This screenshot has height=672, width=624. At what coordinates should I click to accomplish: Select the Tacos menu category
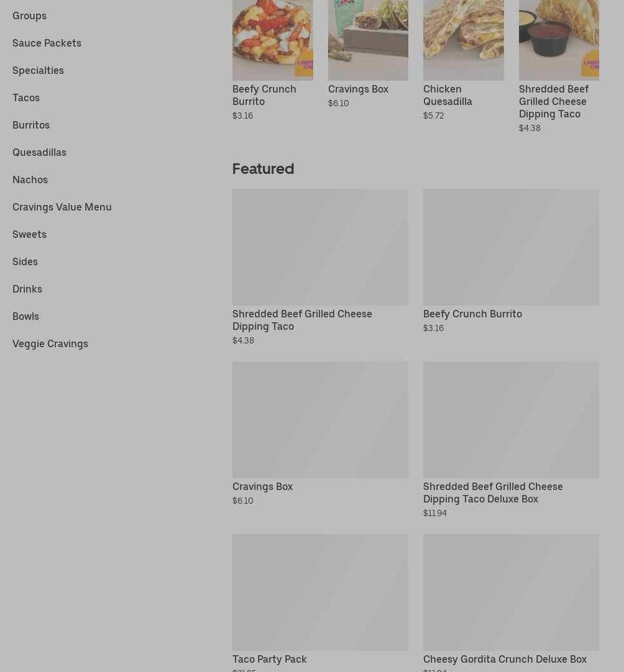pos(26,98)
